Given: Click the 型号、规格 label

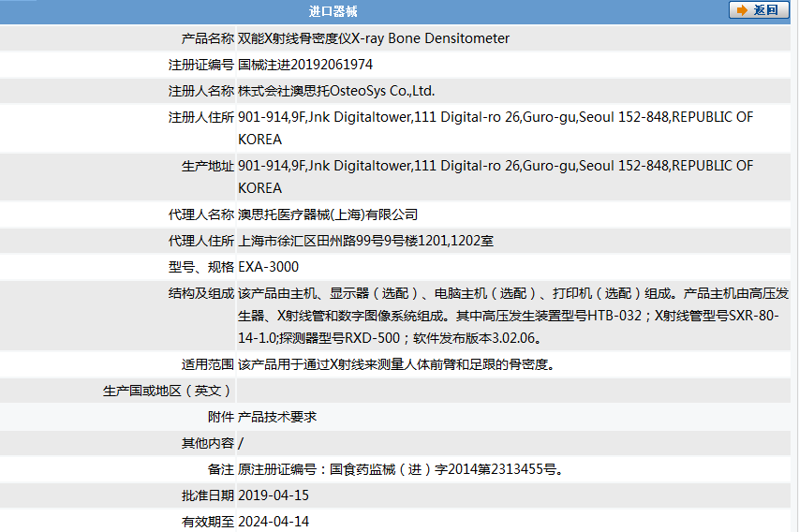Looking at the screenshot, I should [200, 267].
